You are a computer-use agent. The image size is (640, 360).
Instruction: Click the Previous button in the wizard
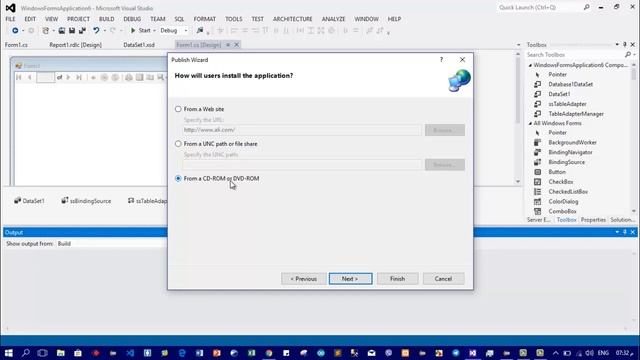[304, 279]
